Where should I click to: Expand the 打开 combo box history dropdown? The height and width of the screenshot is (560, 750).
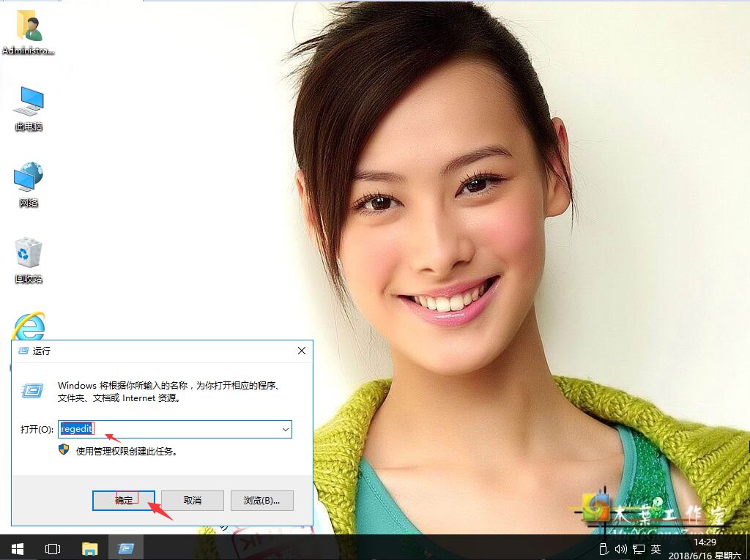(286, 430)
